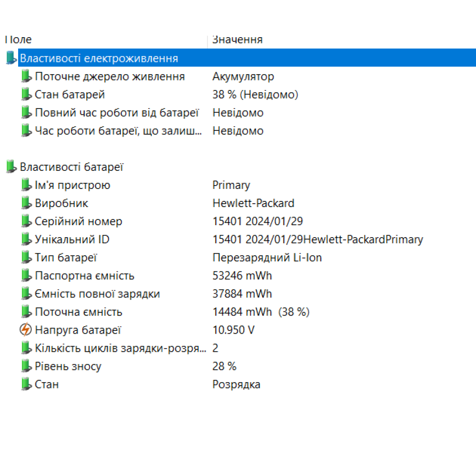Image resolution: width=476 pixels, height=476 pixels.
Task: Select the Властивості електроживлення group row
Action: tap(99, 59)
